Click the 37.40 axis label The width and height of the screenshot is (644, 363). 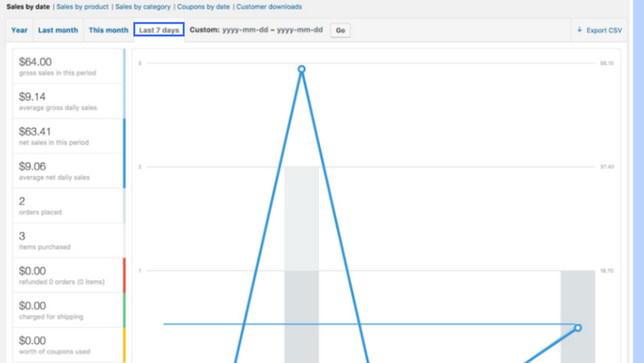coord(607,167)
